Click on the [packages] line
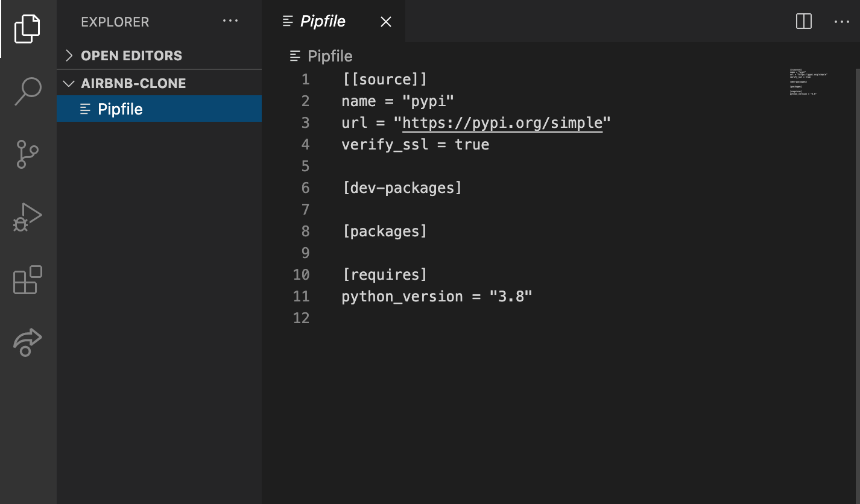 385,232
